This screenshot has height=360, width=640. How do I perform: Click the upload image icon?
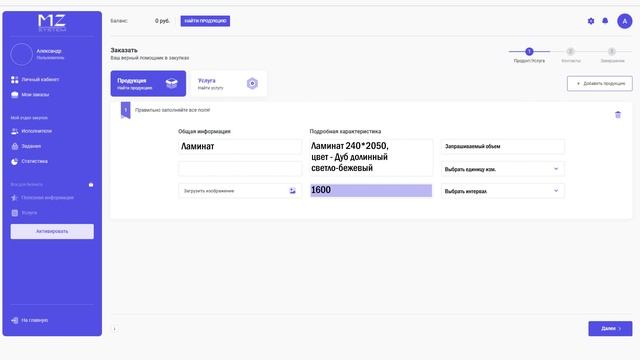[x=292, y=191]
